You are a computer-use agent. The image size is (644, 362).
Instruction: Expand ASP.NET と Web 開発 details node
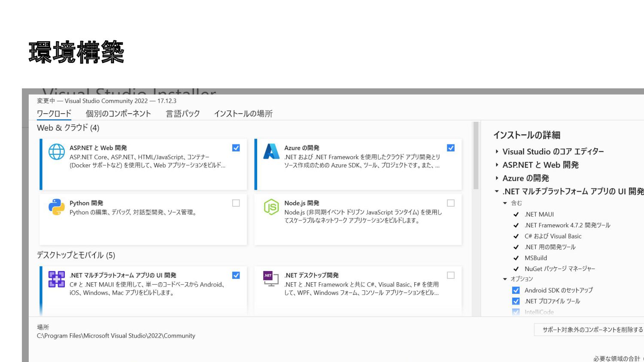(497, 165)
